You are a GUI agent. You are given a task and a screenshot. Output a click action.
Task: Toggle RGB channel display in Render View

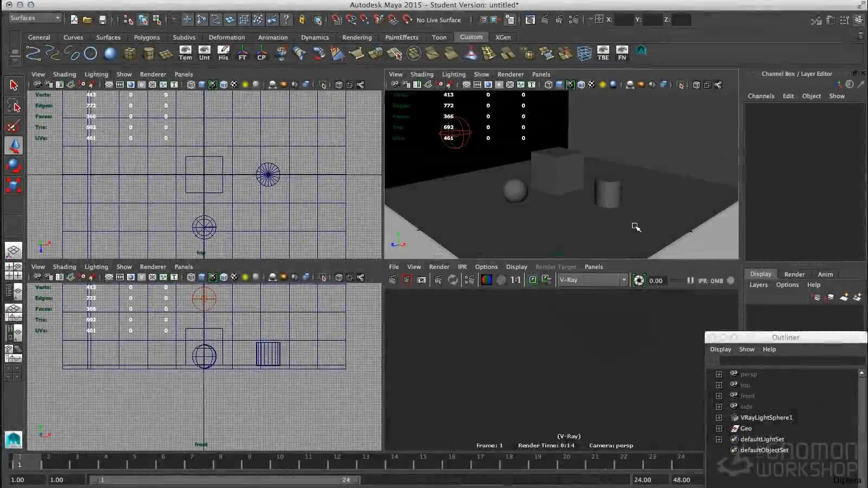[x=487, y=280]
